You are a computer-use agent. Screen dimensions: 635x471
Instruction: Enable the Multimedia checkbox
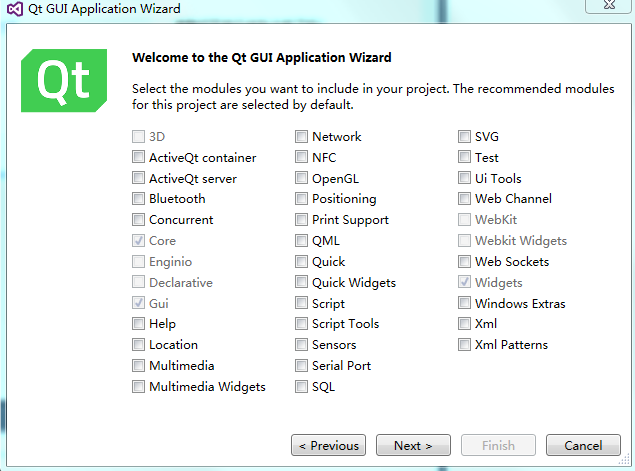(139, 366)
